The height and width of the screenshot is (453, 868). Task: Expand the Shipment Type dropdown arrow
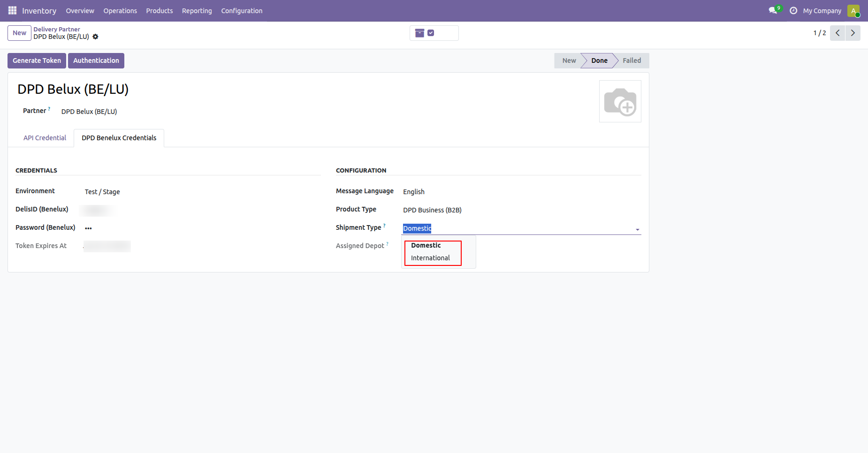pyautogui.click(x=638, y=229)
